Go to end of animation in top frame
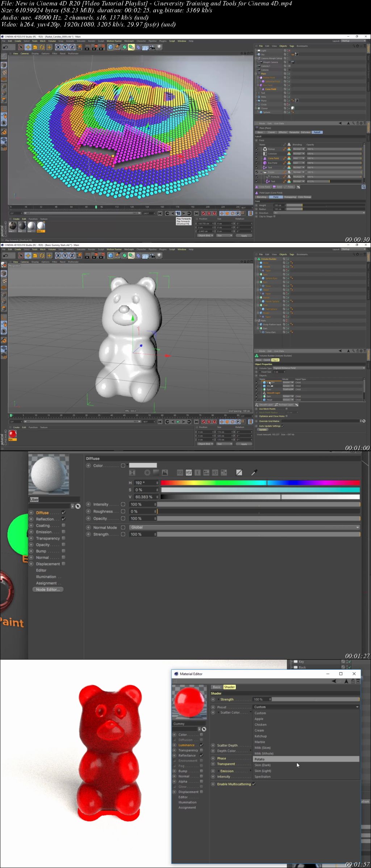 pos(196,213)
